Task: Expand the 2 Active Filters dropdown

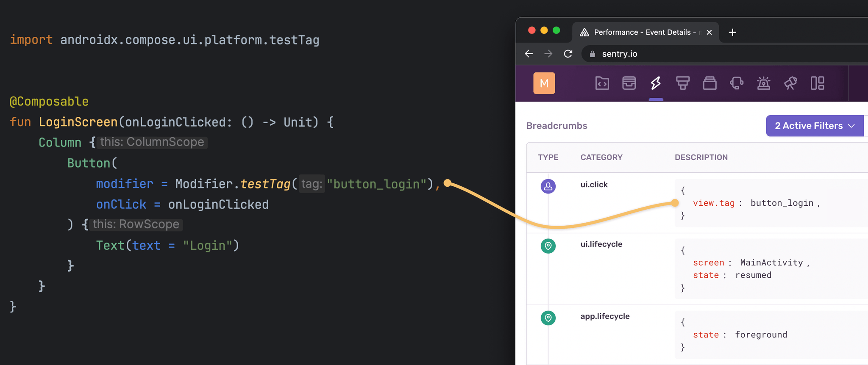Action: click(815, 126)
